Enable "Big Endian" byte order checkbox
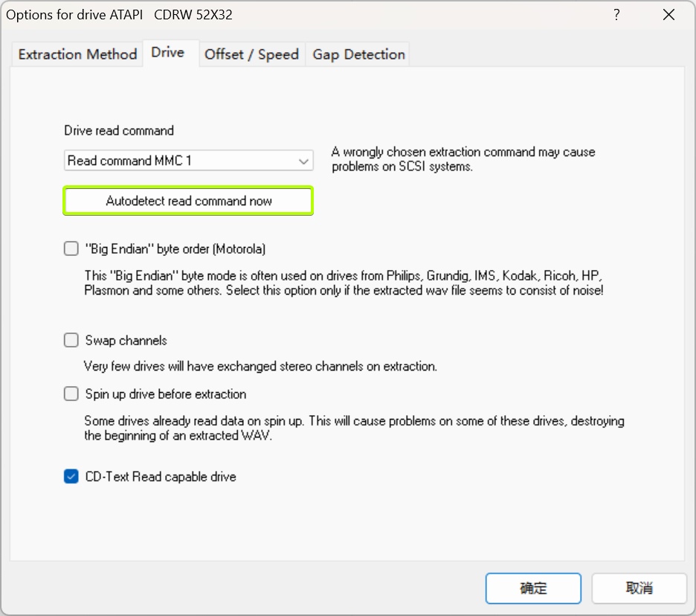696x616 pixels. coord(71,249)
